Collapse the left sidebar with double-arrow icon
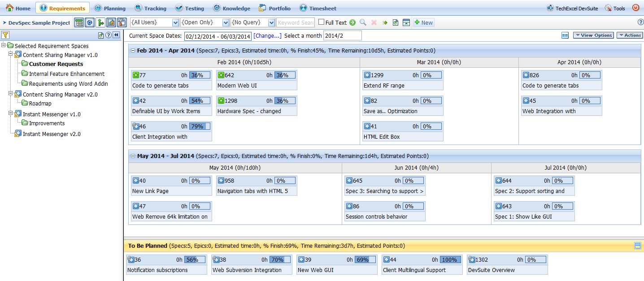Viewport: 644px width, 281px height. pyautogui.click(x=116, y=35)
